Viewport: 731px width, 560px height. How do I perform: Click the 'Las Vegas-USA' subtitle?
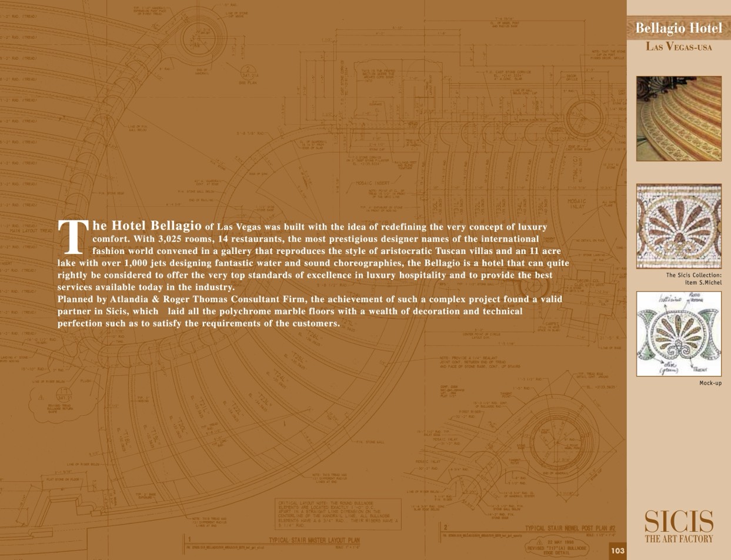[x=678, y=46]
